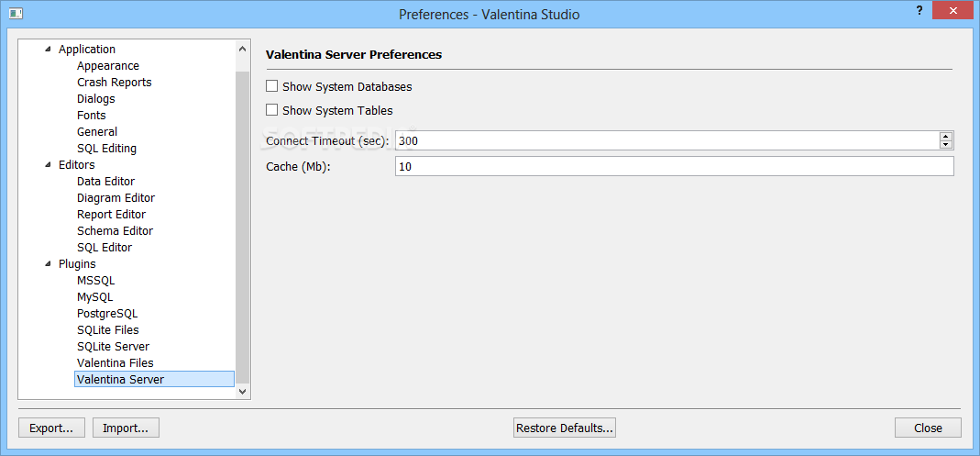Click the Valentina Studio app icon in title bar
Image resolution: width=980 pixels, height=456 pixels.
point(17,13)
